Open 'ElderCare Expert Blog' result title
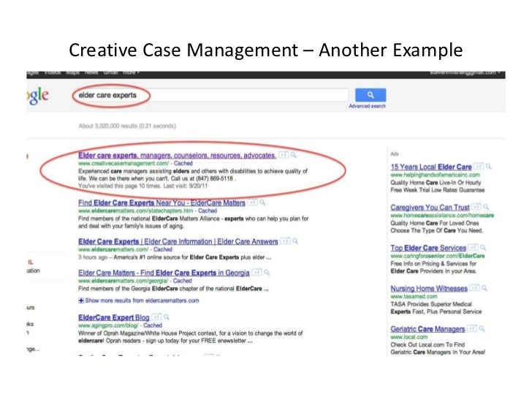The height and width of the screenshot is (399, 532). tap(114, 318)
